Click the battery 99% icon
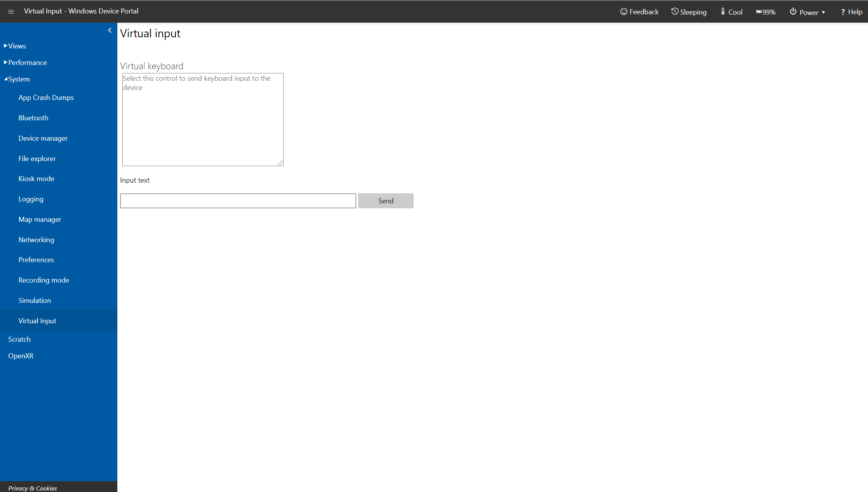Image resolution: width=868 pixels, height=492 pixels. tap(765, 11)
